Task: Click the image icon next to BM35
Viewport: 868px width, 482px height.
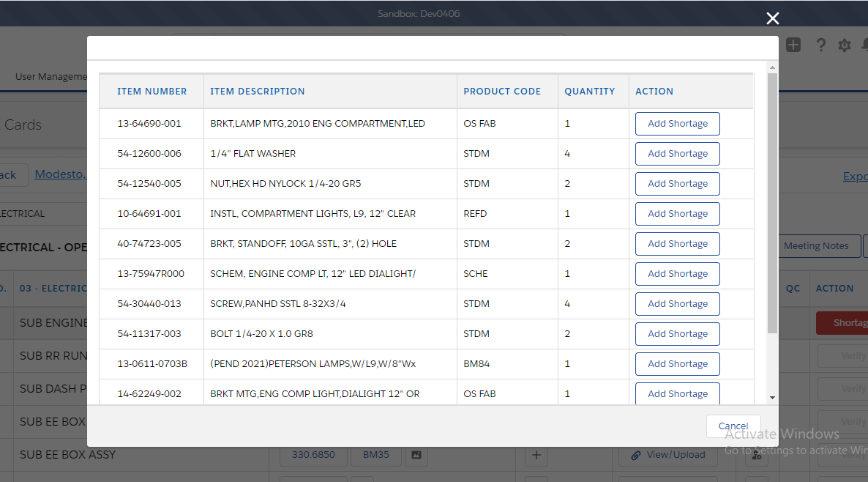Action: (416, 455)
